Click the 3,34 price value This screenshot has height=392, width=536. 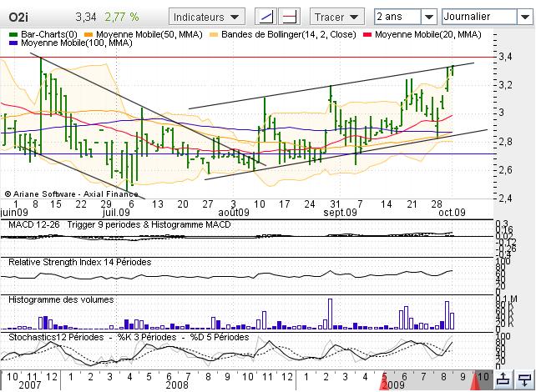pyautogui.click(x=86, y=17)
